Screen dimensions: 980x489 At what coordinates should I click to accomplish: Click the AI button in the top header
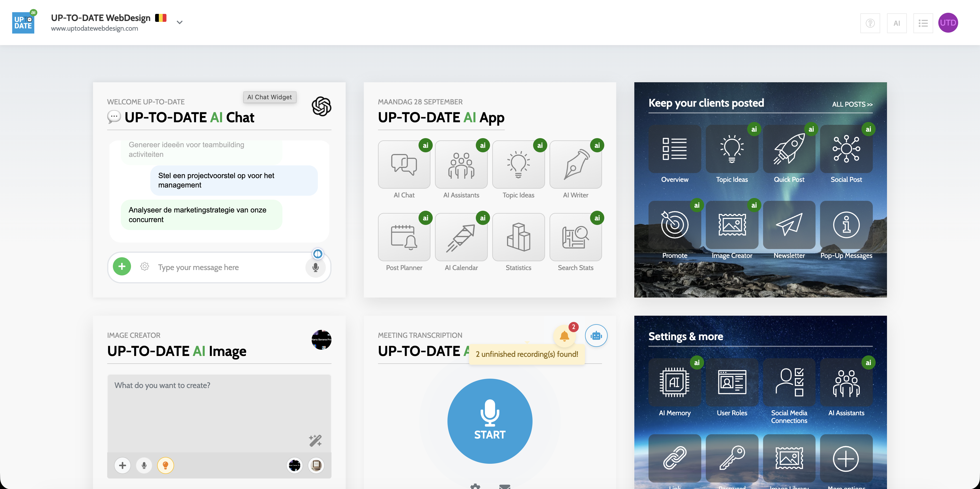(897, 23)
